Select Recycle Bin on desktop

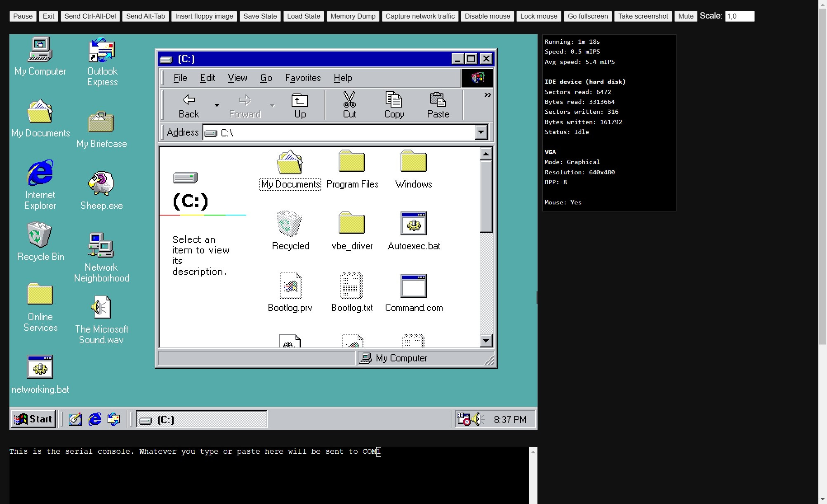(x=40, y=241)
